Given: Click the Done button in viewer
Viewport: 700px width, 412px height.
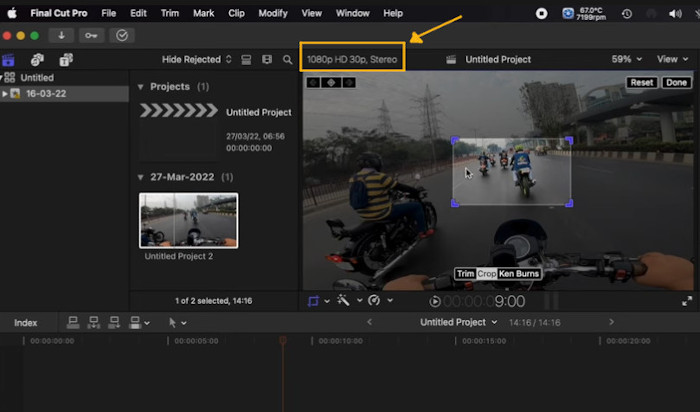Looking at the screenshot, I should pos(676,83).
